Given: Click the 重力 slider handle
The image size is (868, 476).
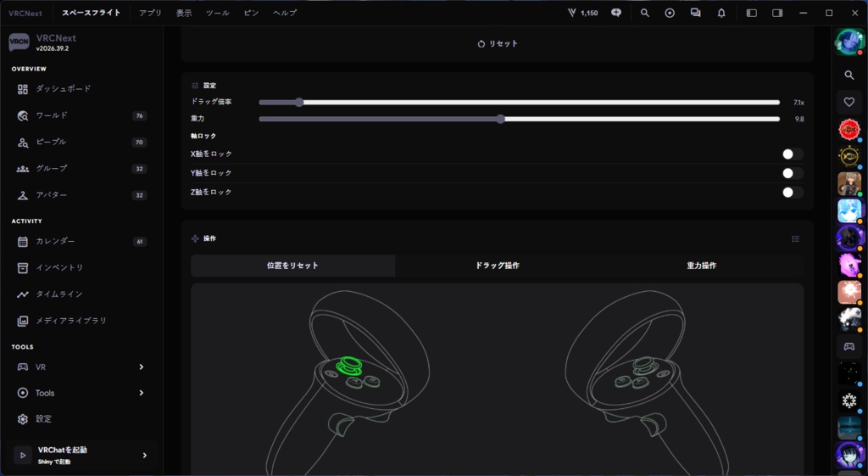Looking at the screenshot, I should click(x=500, y=119).
